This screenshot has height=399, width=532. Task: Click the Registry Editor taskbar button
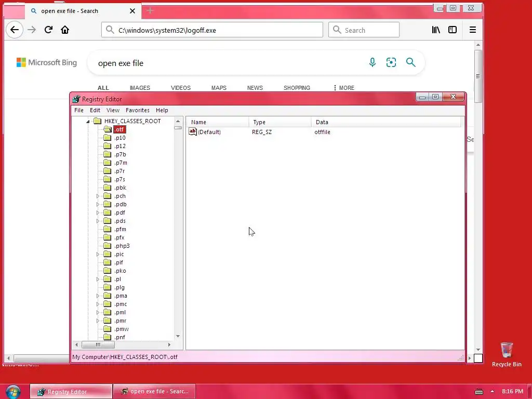(71, 392)
